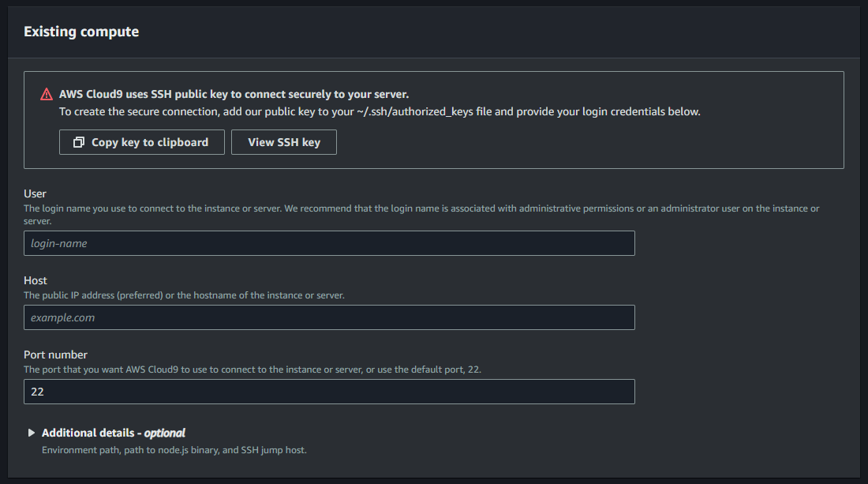Image resolution: width=868 pixels, height=484 pixels.
Task: Select the Port number field showing 22
Action: [329, 391]
